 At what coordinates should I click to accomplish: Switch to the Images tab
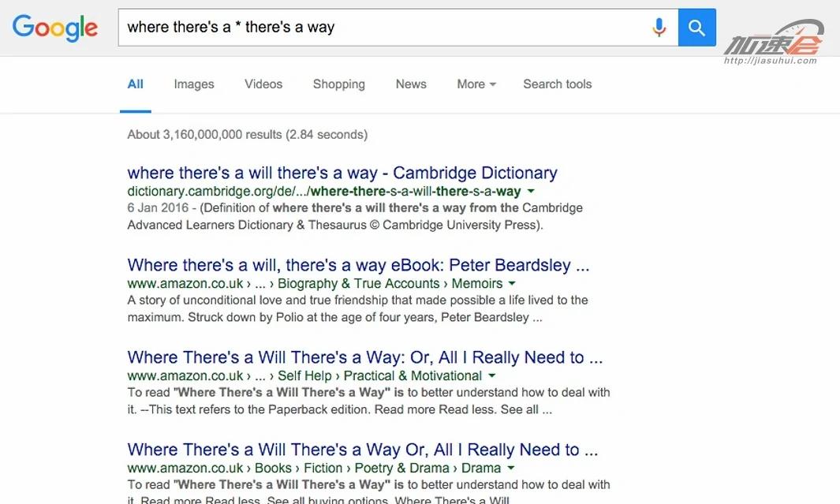coord(194,84)
